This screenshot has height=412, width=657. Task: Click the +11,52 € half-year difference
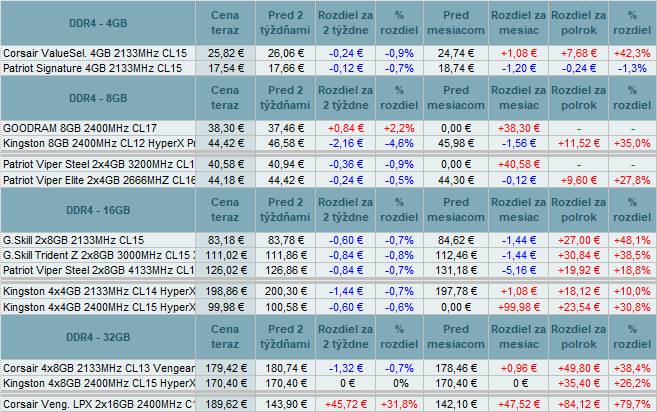[x=579, y=143]
